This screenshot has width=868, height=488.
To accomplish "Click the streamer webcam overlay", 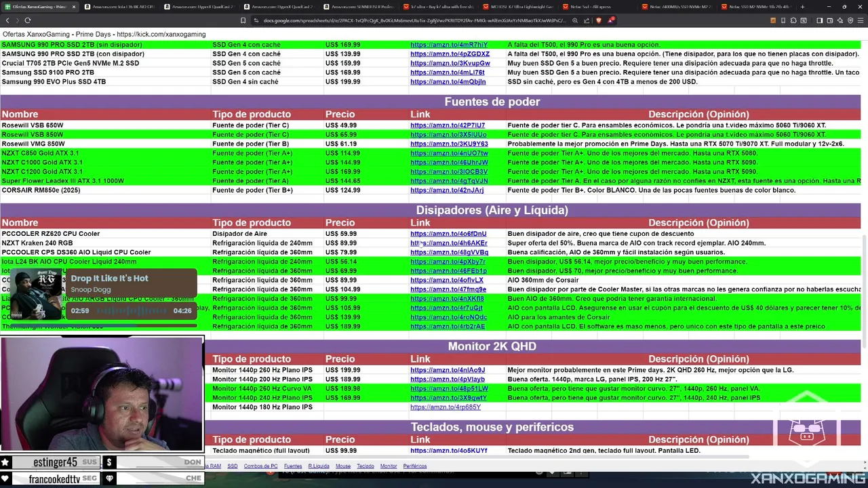I will pos(102,394).
